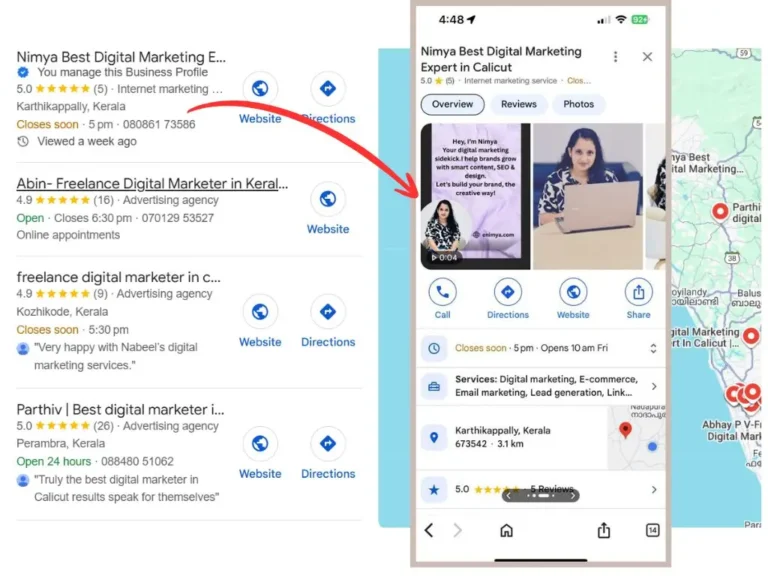The image size is (768, 576).
Task: Open Website icon for Nimya listing
Action: [260, 89]
